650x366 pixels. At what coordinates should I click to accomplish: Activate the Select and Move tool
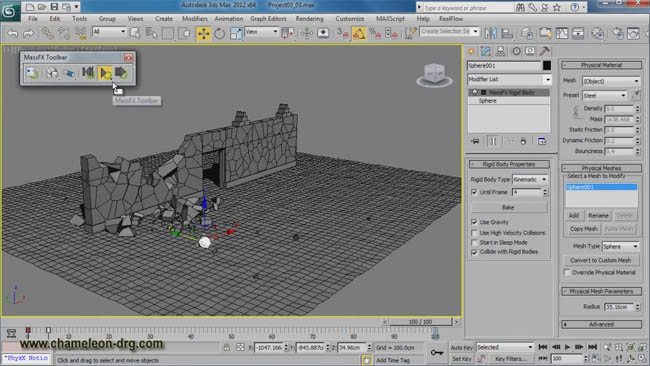click(x=203, y=34)
